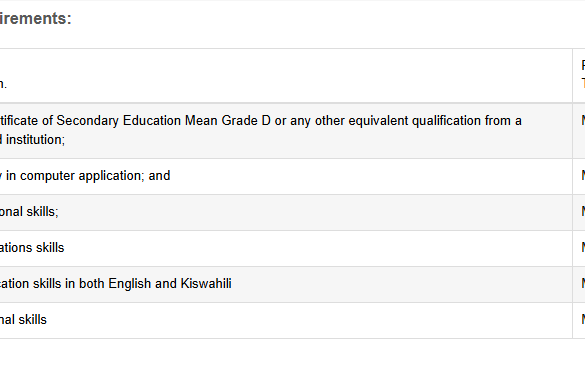Click right-column cell of Kiswahili row
The height and width of the screenshot is (365, 585).
tap(579, 284)
